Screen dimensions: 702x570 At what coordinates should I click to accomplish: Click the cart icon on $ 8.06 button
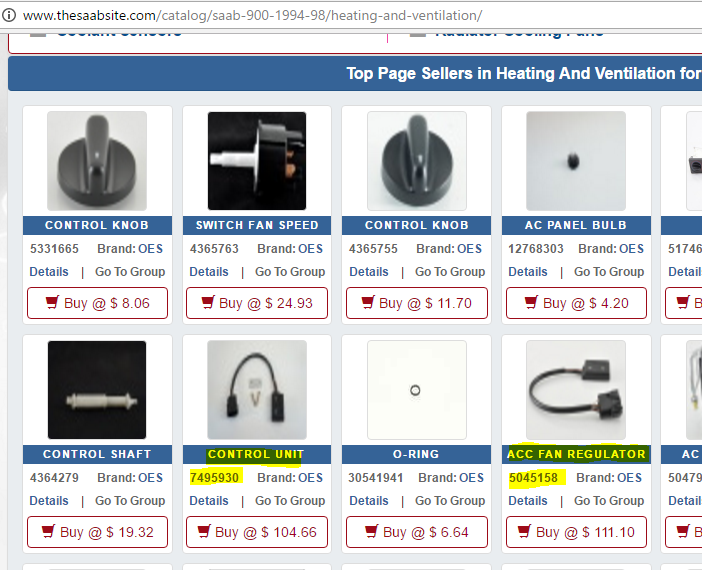52,302
